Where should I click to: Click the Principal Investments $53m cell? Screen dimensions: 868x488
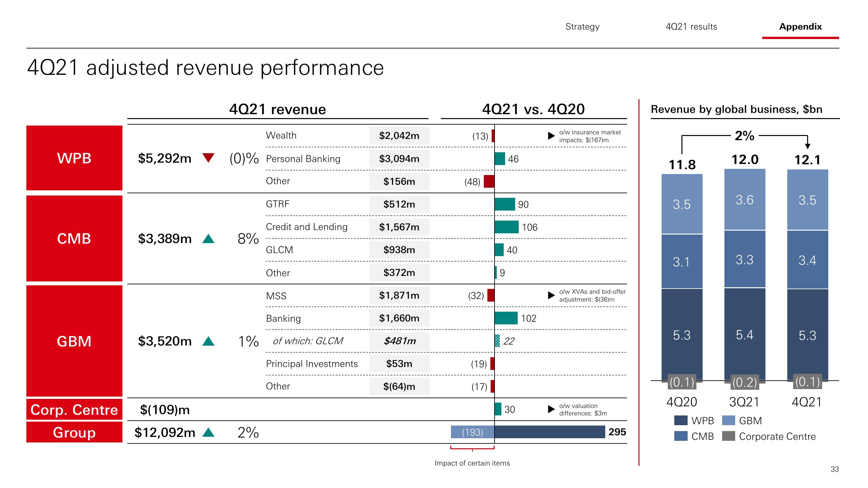[x=399, y=363]
